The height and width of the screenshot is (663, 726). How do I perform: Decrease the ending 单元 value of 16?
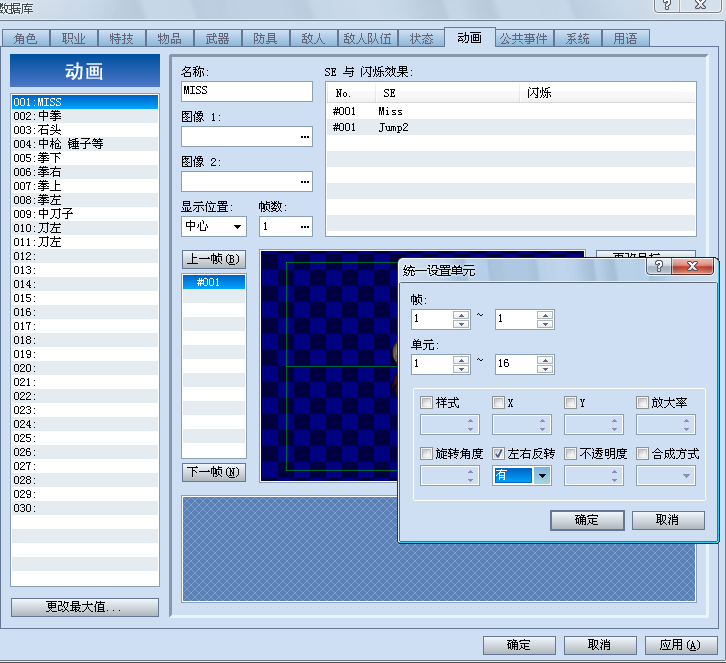tap(545, 369)
